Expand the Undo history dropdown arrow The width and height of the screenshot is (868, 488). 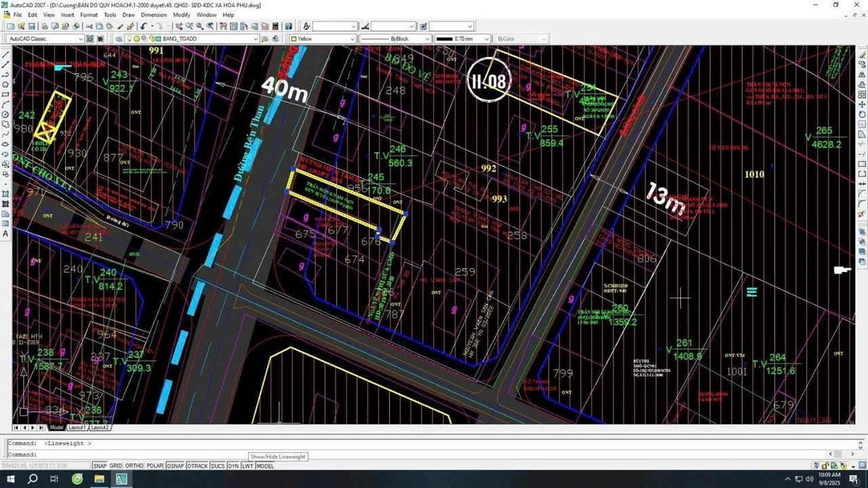click(152, 26)
